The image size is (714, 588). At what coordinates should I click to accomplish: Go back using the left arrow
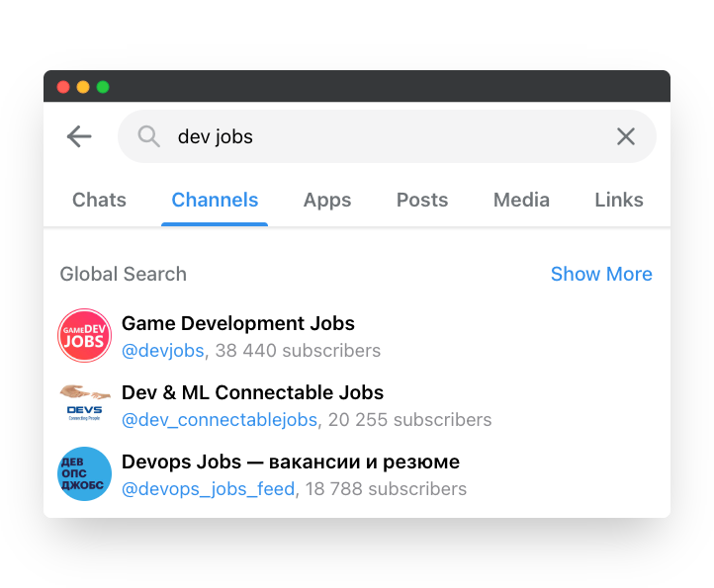click(x=79, y=136)
